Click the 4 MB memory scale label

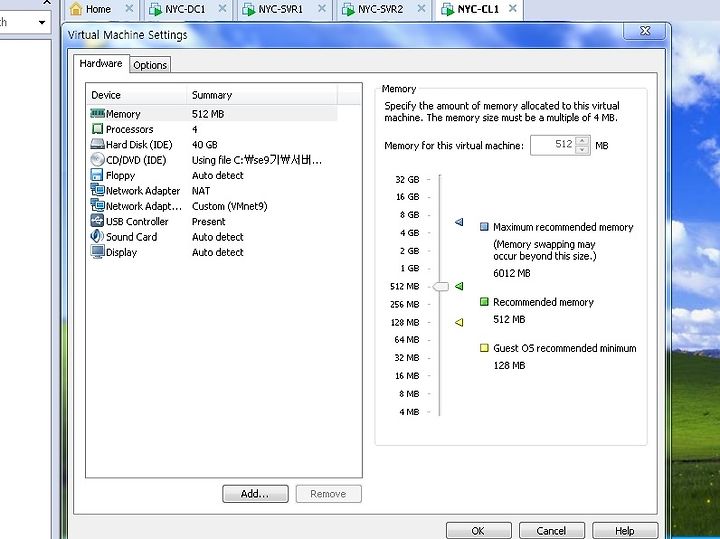point(409,412)
